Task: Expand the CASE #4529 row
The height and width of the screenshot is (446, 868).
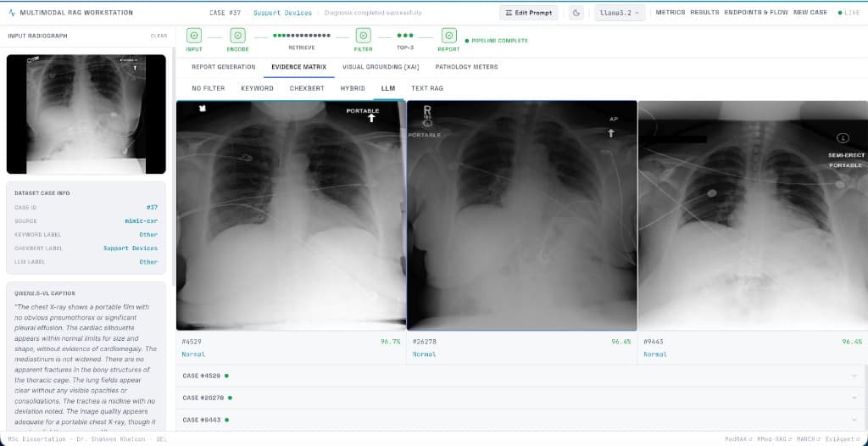Action: pos(521,376)
